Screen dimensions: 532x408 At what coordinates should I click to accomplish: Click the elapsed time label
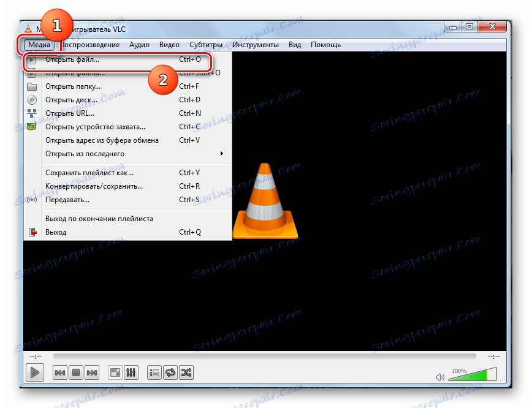(36, 357)
